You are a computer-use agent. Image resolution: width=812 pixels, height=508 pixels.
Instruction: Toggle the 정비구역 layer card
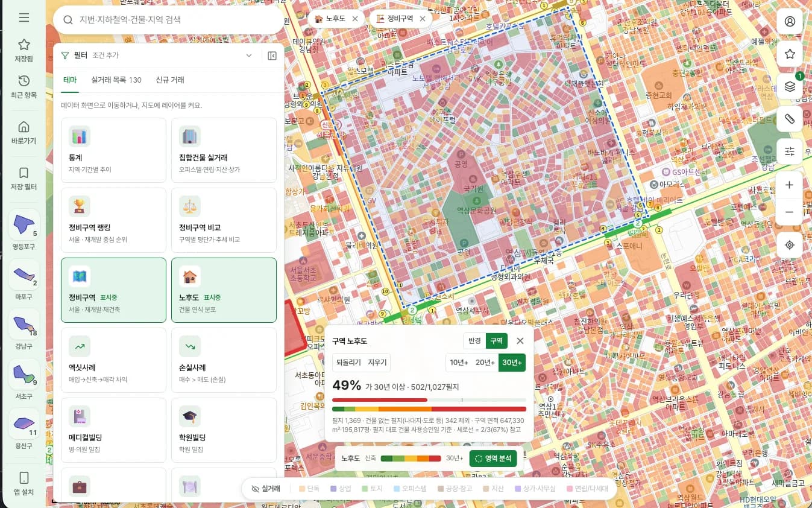113,290
